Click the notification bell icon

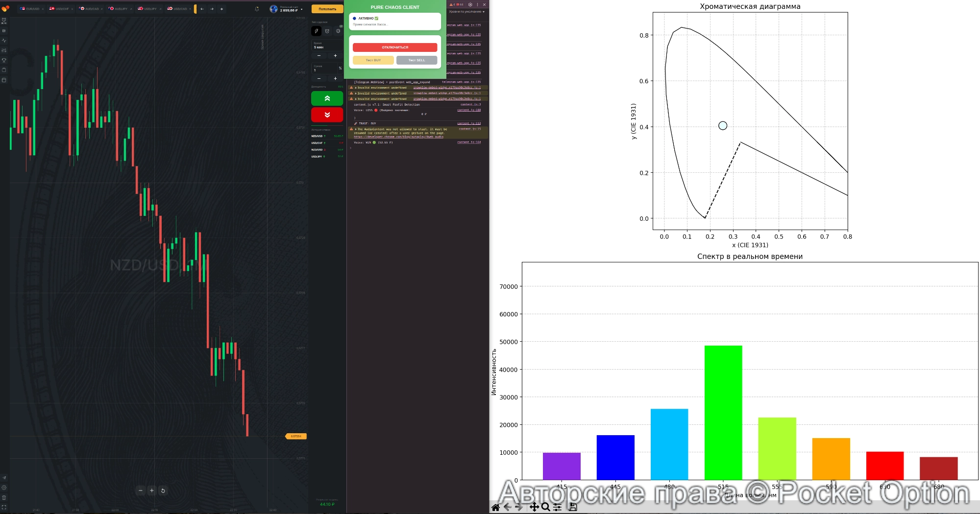pyautogui.click(x=257, y=9)
